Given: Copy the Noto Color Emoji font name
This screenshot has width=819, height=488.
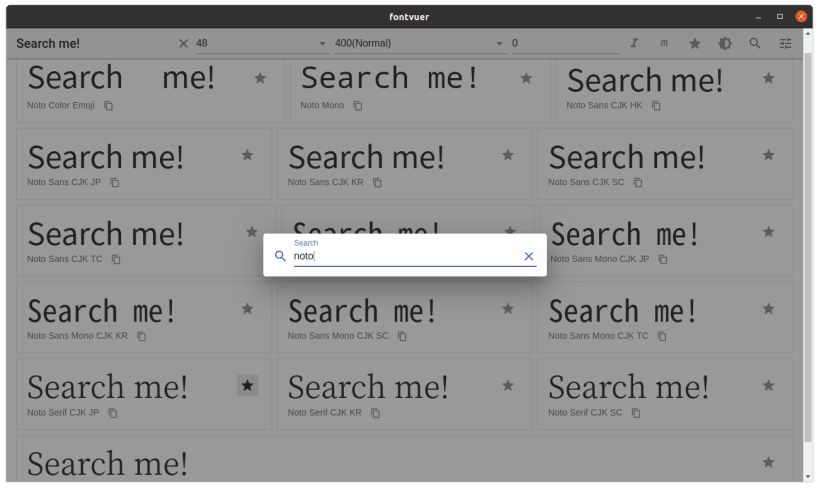Looking at the screenshot, I should click(108, 106).
